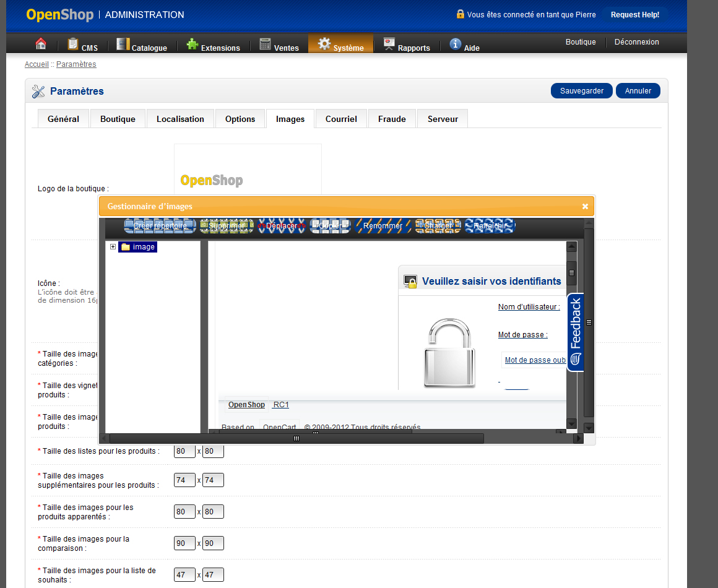Click the additional product images height field
The width and height of the screenshot is (718, 588).
[x=213, y=480]
